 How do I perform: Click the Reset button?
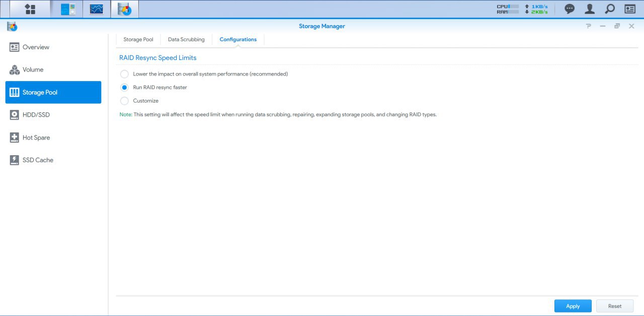click(614, 306)
